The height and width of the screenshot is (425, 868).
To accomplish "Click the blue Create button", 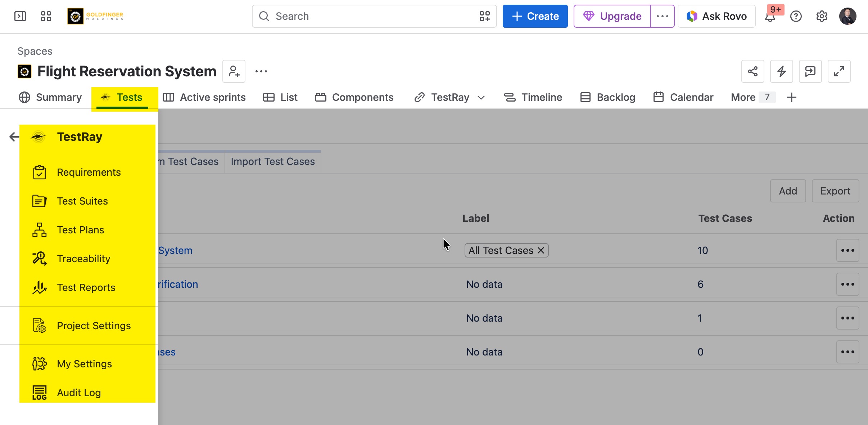I will pos(535,16).
